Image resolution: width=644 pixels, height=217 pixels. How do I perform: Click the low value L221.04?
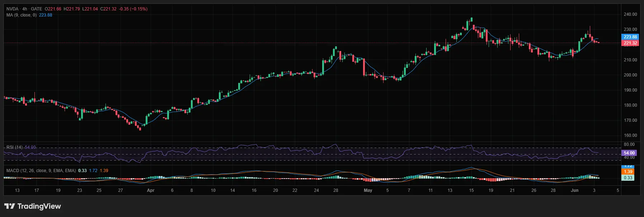pos(90,9)
